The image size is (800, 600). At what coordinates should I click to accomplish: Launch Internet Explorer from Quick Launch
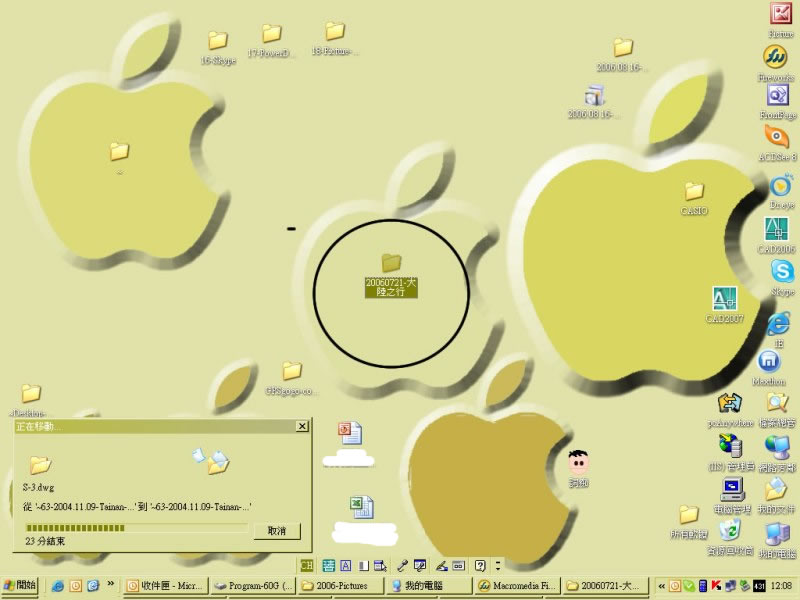coord(58,586)
